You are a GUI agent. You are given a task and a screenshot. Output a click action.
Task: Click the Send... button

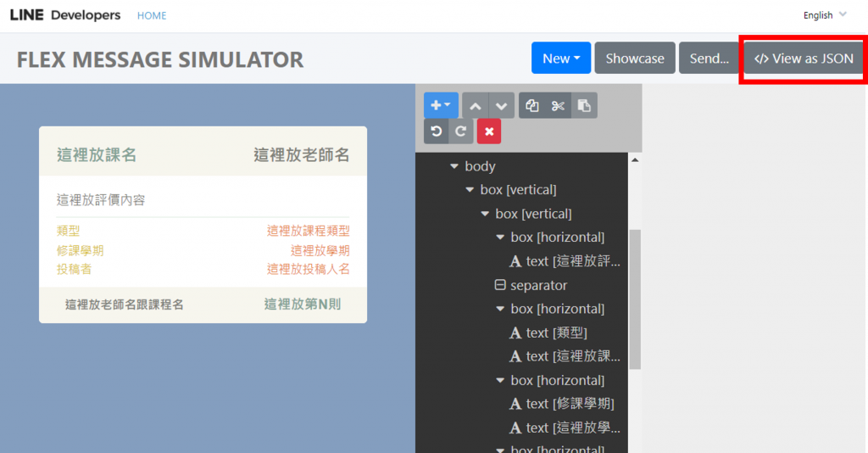tap(709, 59)
